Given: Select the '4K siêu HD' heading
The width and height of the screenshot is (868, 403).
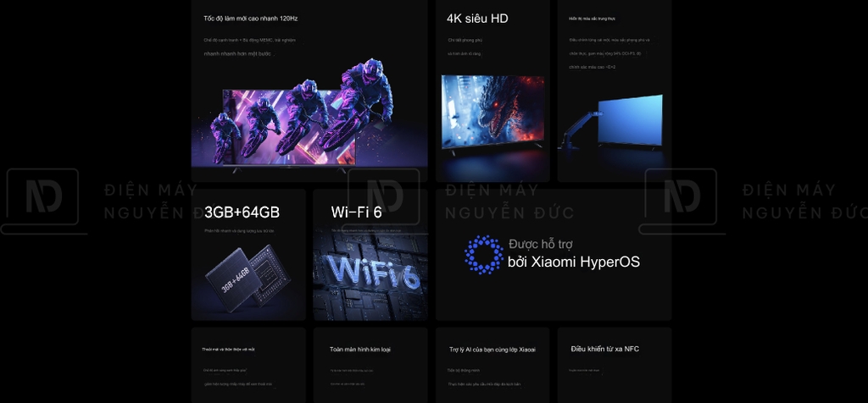Looking at the screenshot, I should (477, 19).
